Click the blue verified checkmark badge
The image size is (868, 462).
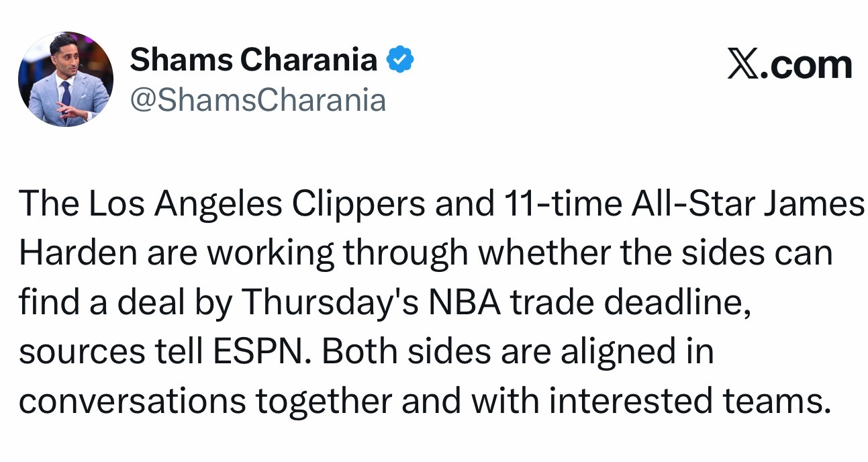coord(401,60)
